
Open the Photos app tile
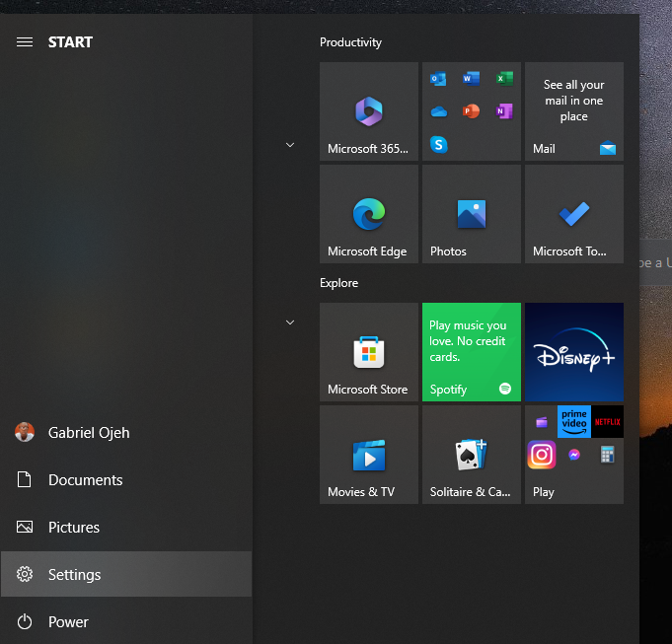[x=472, y=214]
